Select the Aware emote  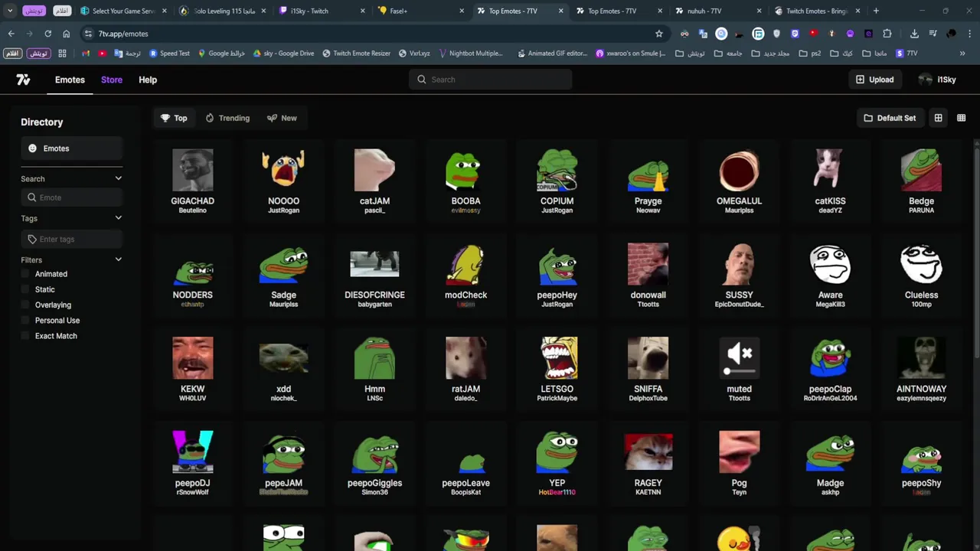coord(830,275)
